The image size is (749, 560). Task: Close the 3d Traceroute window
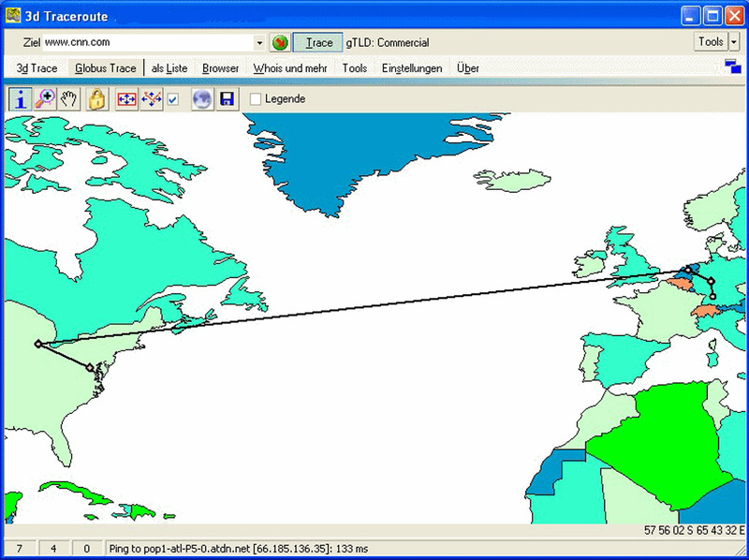pos(734,16)
